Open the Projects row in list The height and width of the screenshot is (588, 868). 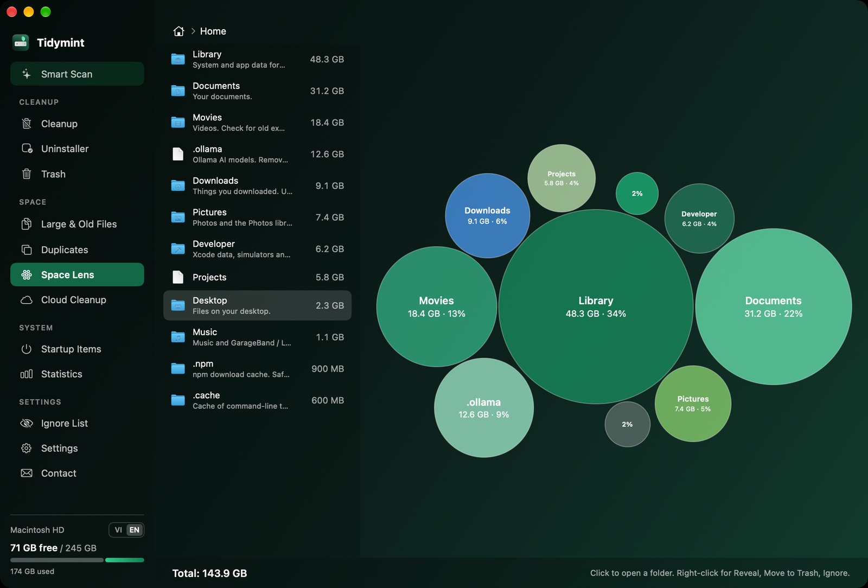click(x=257, y=277)
